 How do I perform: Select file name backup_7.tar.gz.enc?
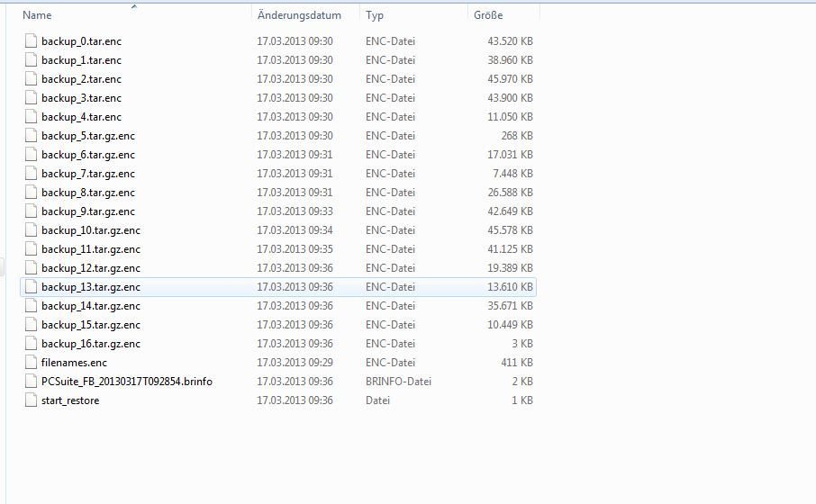click(88, 174)
